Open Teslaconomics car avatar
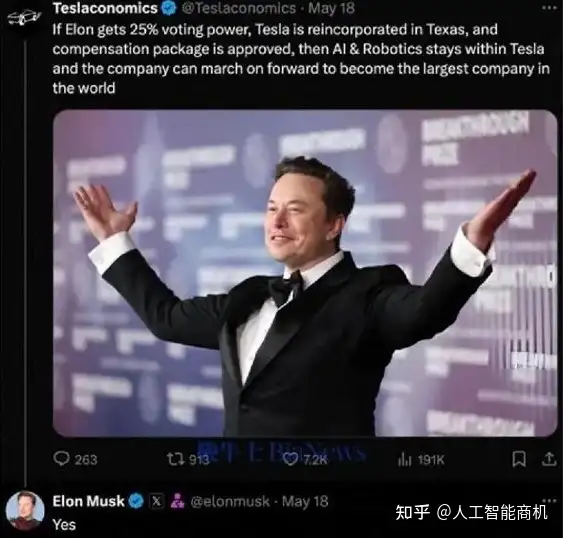 pyautogui.click(x=24, y=17)
